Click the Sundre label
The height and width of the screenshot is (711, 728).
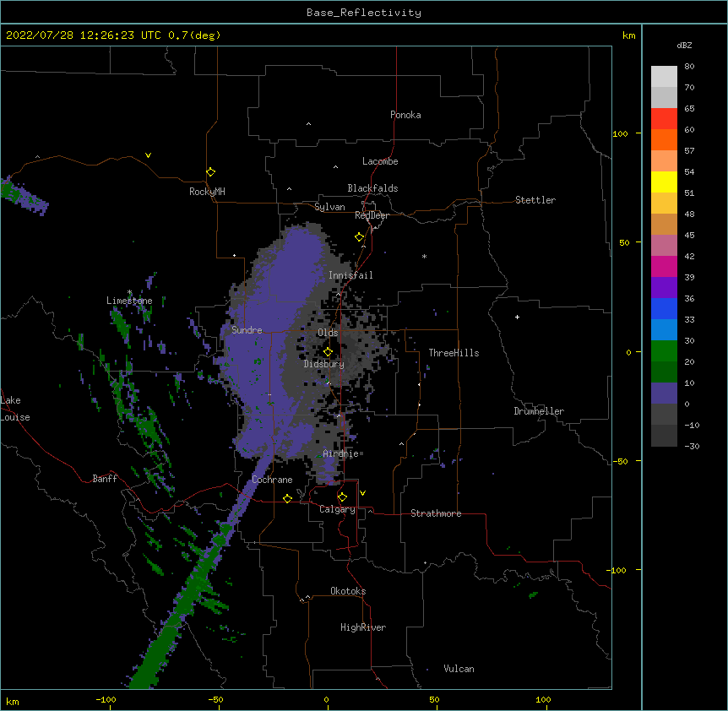(247, 330)
